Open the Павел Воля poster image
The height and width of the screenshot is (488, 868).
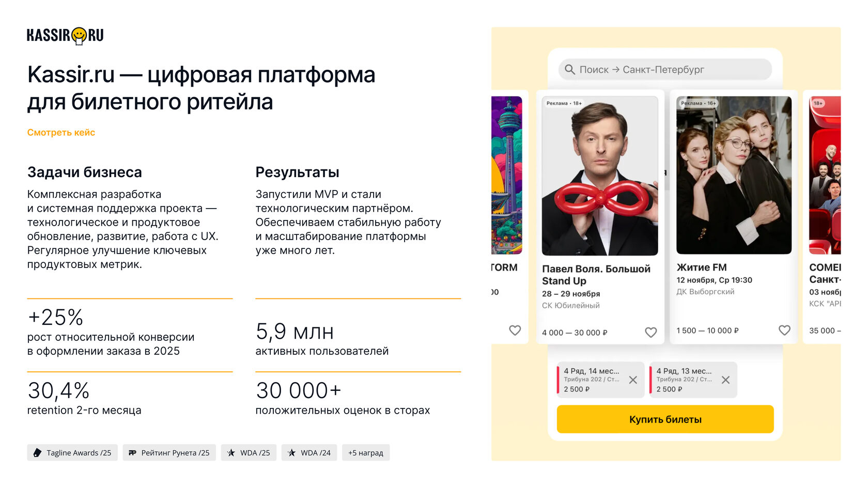click(600, 176)
